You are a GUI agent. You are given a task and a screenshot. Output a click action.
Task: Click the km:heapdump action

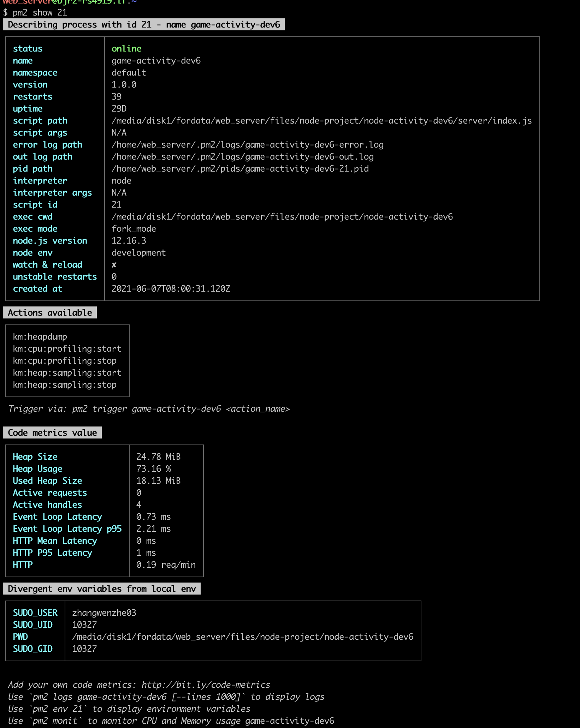click(40, 337)
